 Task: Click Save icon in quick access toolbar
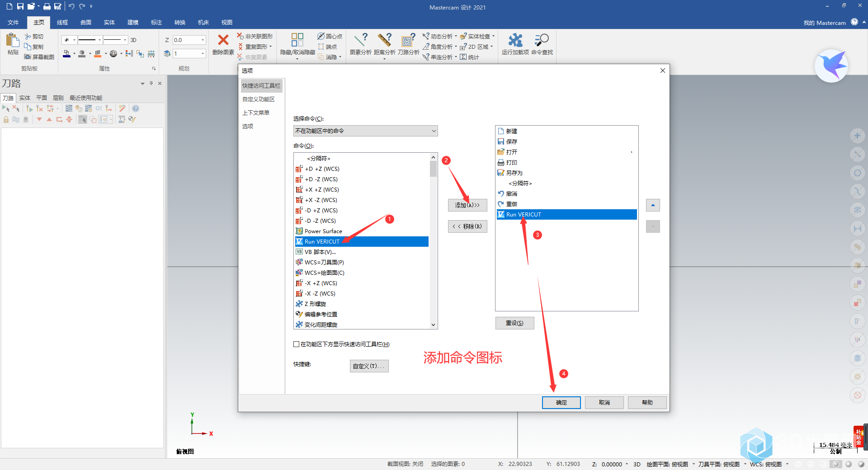(x=20, y=6)
